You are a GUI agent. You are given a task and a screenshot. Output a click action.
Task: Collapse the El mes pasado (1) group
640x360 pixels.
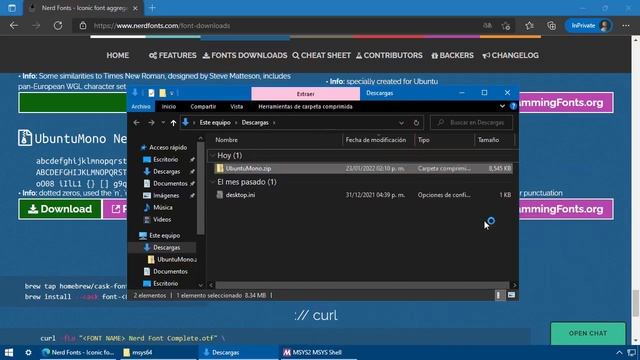pyautogui.click(x=213, y=182)
